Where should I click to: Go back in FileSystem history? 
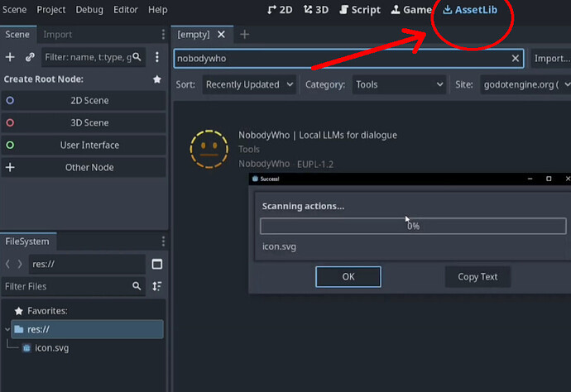[7, 265]
